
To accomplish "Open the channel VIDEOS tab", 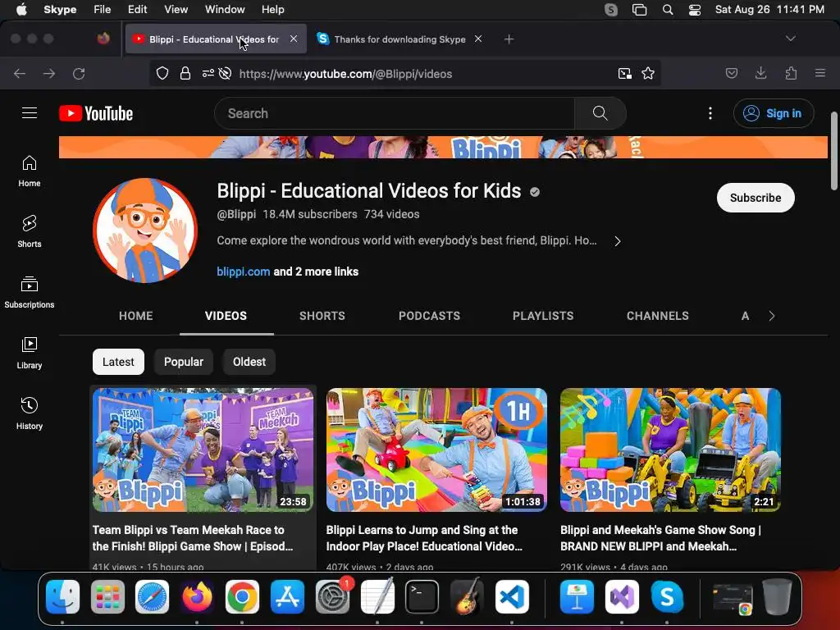I will 226,316.
